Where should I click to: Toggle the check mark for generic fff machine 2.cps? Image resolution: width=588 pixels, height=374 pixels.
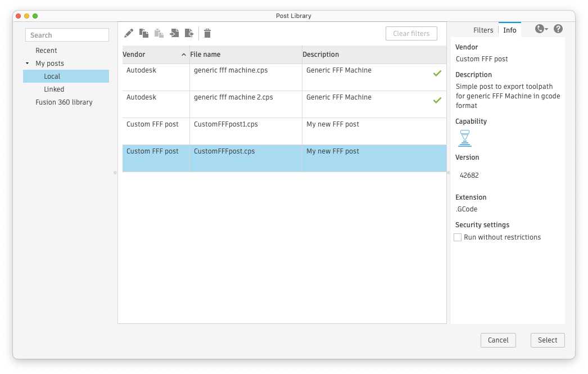tap(438, 100)
